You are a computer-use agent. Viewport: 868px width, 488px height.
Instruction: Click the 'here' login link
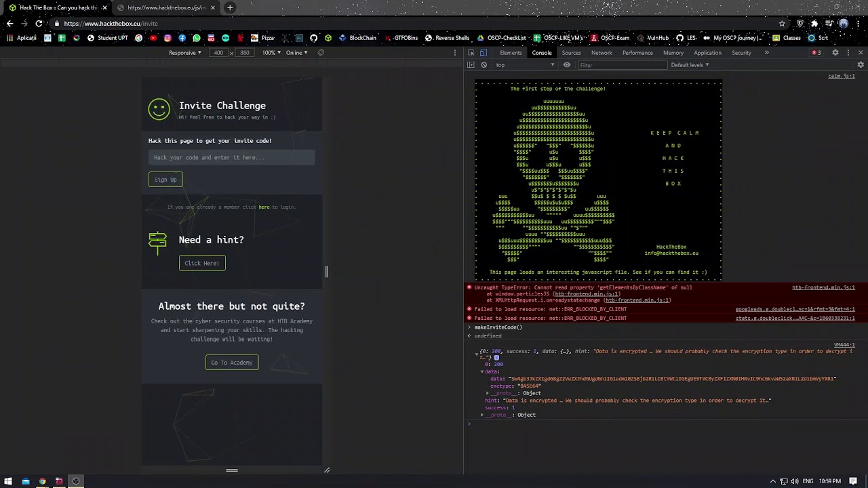264,207
